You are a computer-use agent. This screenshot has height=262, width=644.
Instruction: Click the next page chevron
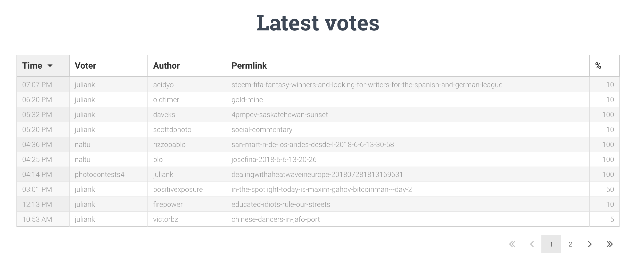pyautogui.click(x=590, y=244)
